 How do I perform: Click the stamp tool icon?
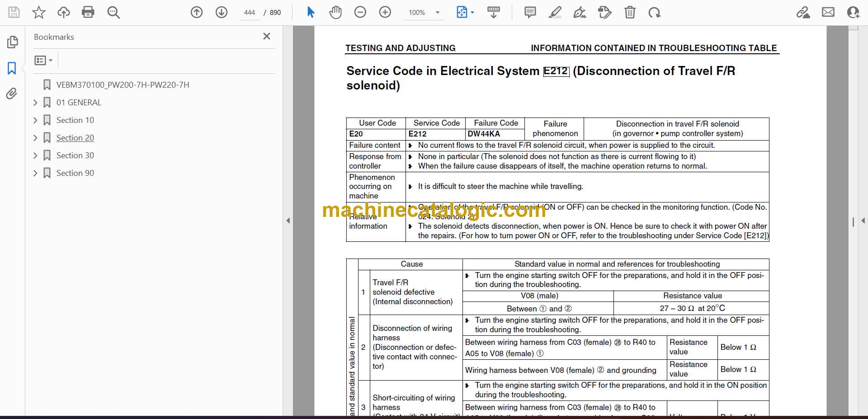coord(605,12)
